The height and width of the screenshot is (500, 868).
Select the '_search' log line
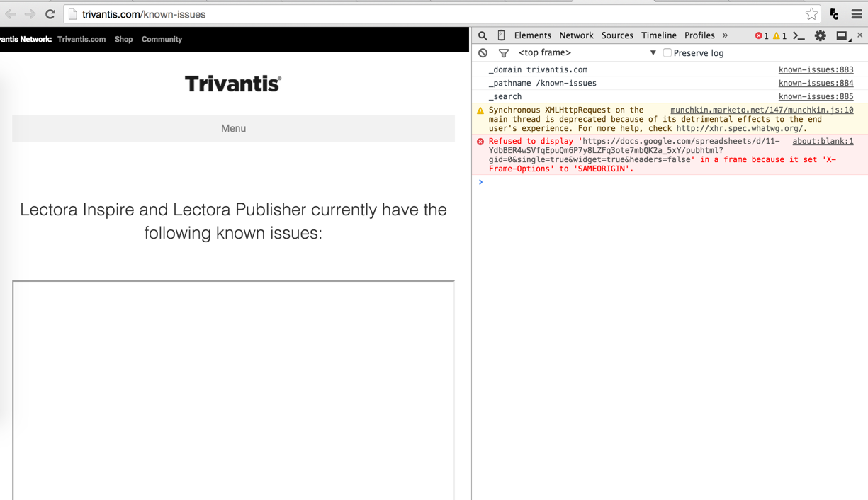click(505, 96)
